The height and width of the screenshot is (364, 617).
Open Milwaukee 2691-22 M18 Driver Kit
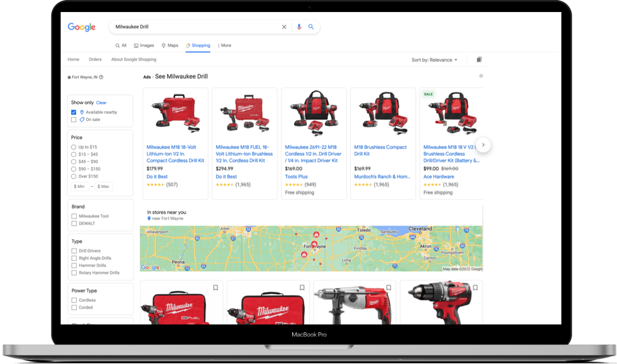point(313,154)
